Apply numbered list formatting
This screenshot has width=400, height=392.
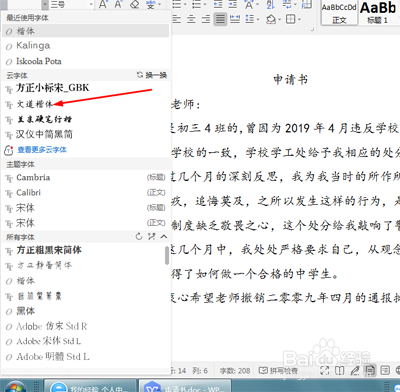[x=197, y=4]
